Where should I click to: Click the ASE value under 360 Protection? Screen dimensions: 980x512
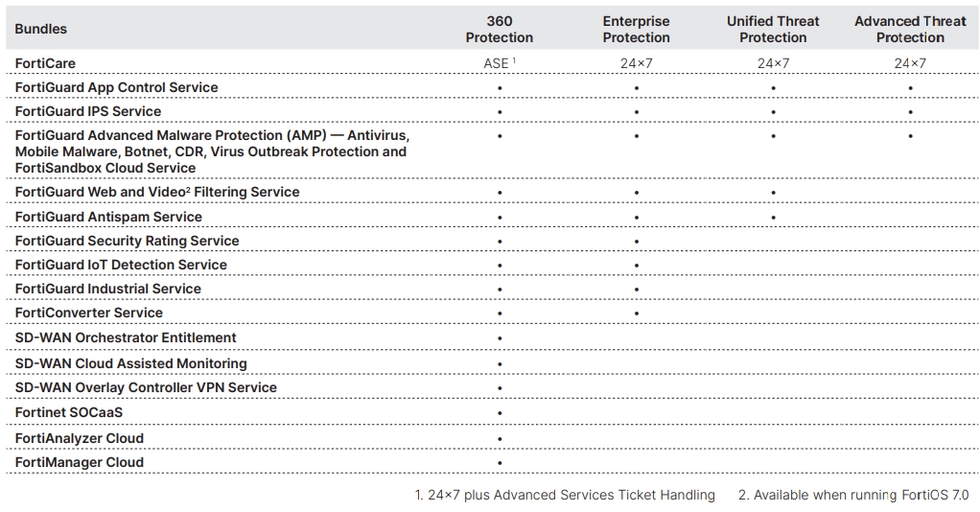499,63
